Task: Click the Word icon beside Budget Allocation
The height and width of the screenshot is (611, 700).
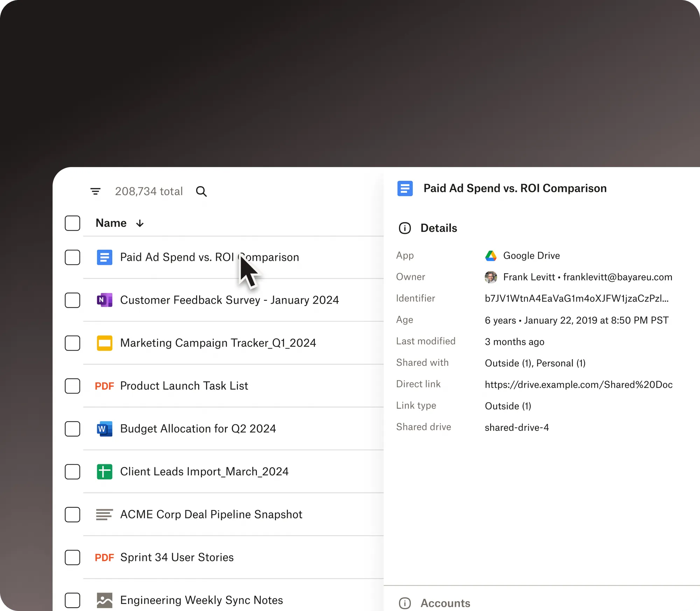Action: [104, 429]
